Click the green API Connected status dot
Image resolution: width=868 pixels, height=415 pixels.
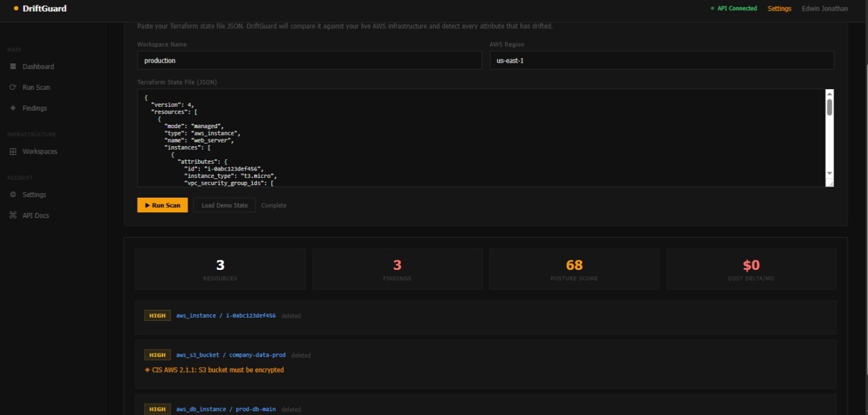[x=713, y=8]
